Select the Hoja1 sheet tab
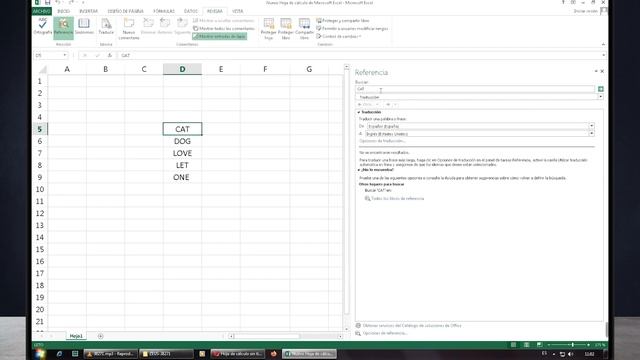The height and width of the screenshot is (360, 640). [76, 336]
